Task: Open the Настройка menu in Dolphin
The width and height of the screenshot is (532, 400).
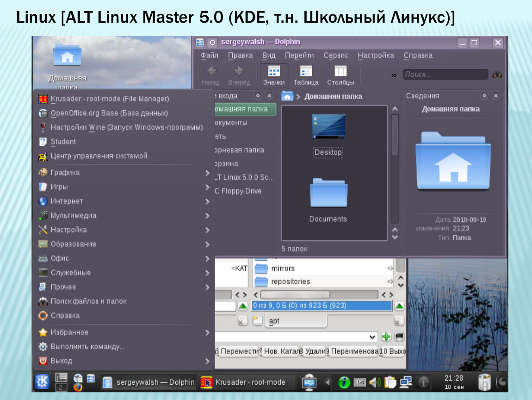Action: point(376,56)
